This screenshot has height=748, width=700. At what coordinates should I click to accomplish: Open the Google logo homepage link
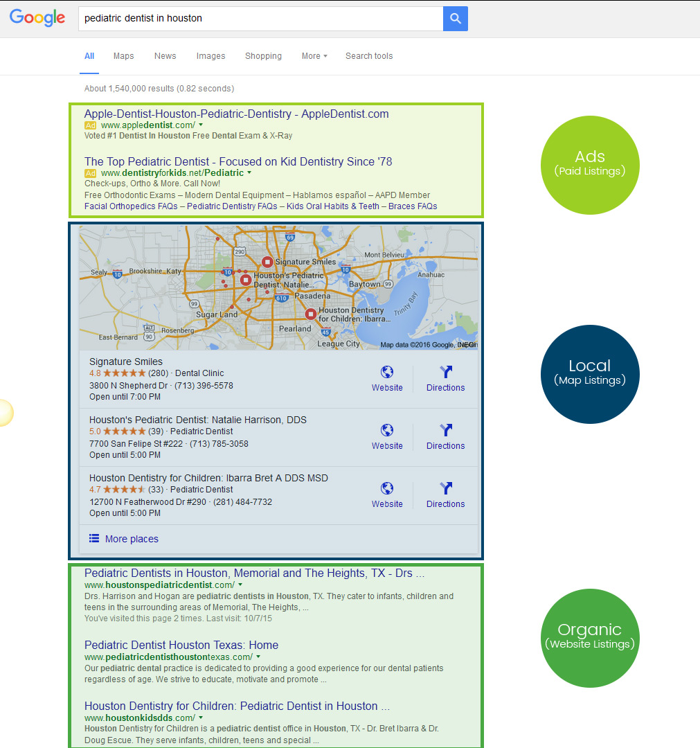[37, 17]
